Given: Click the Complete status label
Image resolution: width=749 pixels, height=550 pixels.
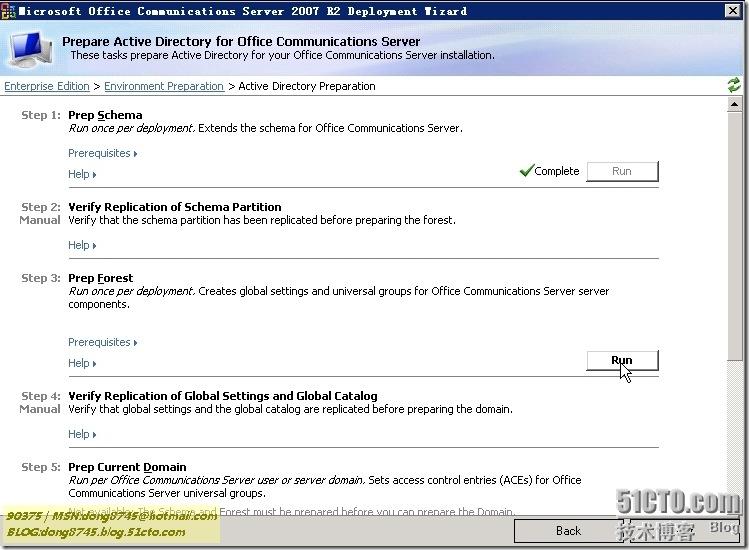Looking at the screenshot, I should (556, 171).
